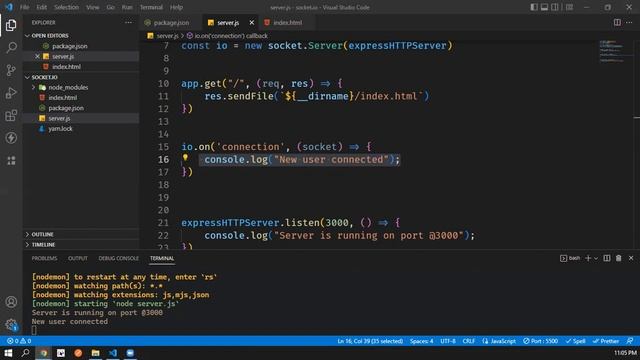The image size is (640, 360).
Task: Change end of line via CRLF
Action: (x=469, y=341)
